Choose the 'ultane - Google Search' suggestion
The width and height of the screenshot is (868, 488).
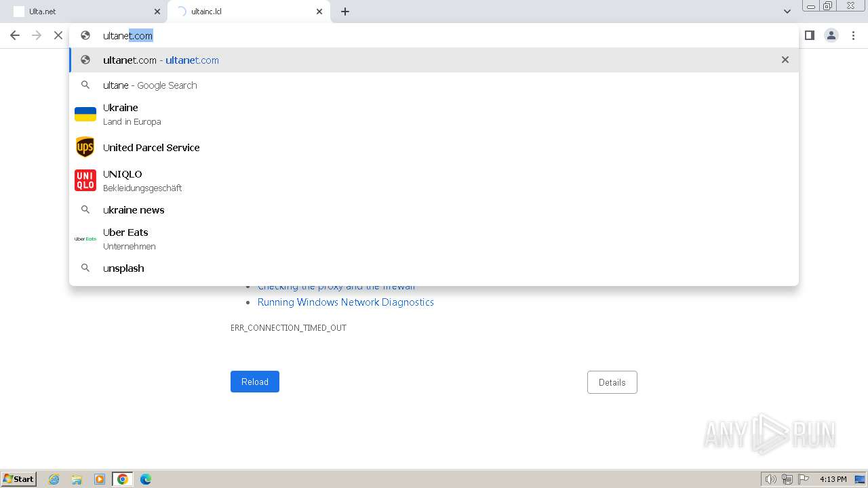[x=434, y=85]
